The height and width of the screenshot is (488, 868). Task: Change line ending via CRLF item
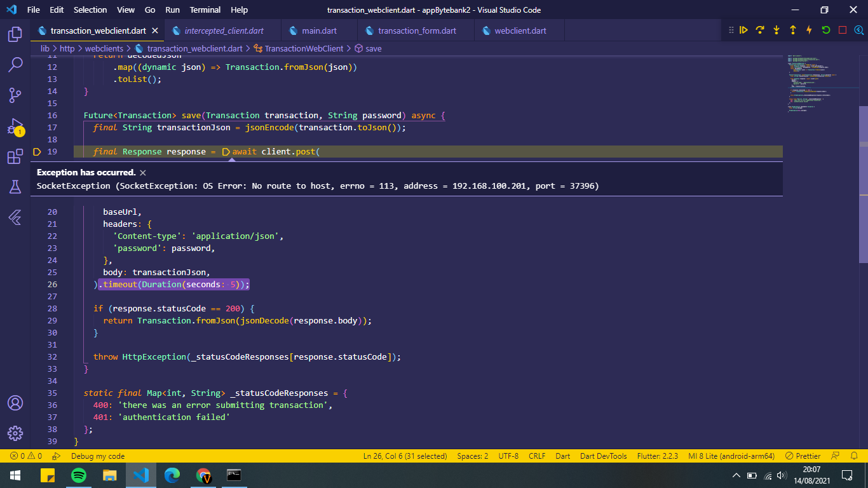[x=537, y=456]
